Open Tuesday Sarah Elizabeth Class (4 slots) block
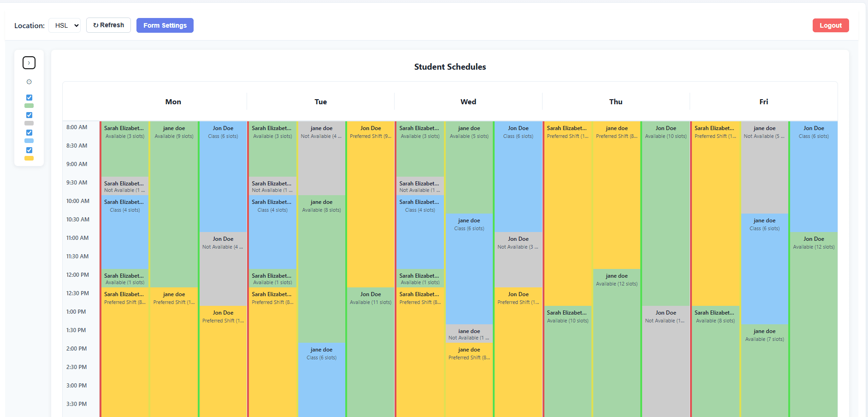Screen dimensions: 868x417 272,232
